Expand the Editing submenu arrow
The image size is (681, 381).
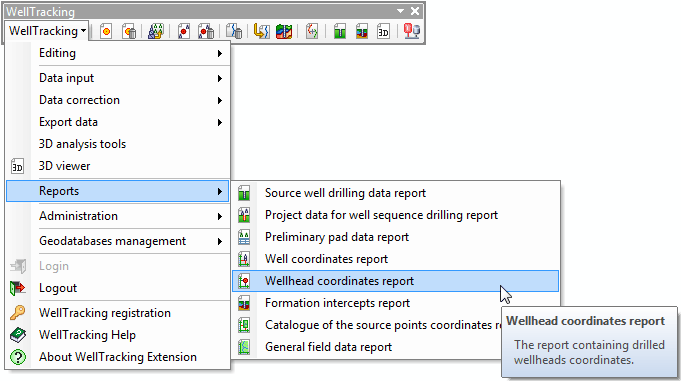pyautogui.click(x=220, y=53)
